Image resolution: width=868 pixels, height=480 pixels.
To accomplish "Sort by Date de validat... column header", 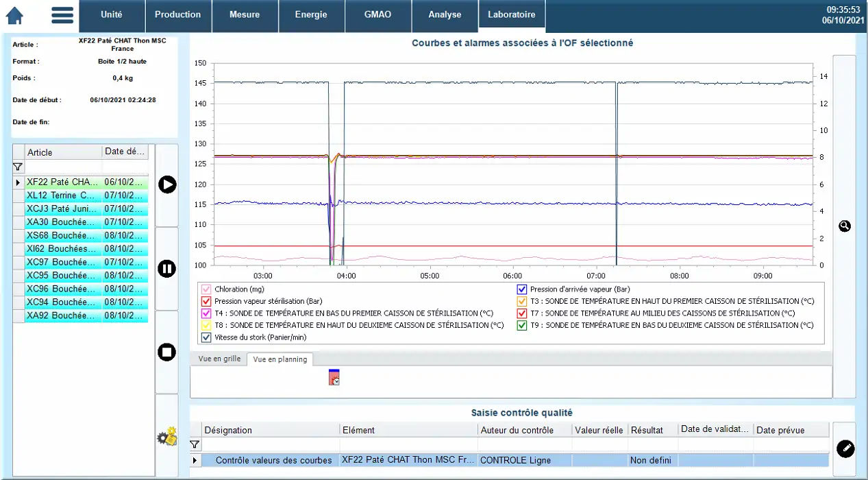I will click(715, 430).
